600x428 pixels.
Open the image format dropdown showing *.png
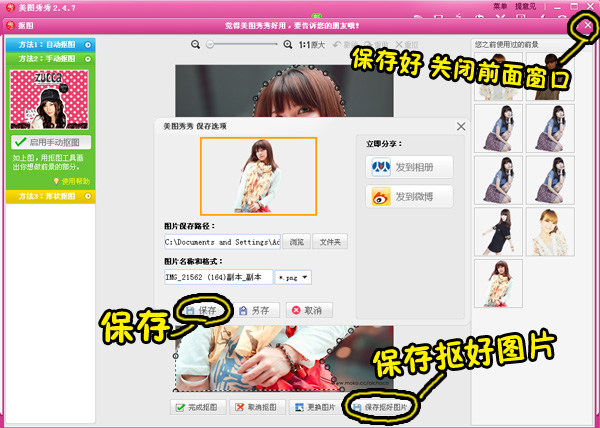click(x=293, y=277)
